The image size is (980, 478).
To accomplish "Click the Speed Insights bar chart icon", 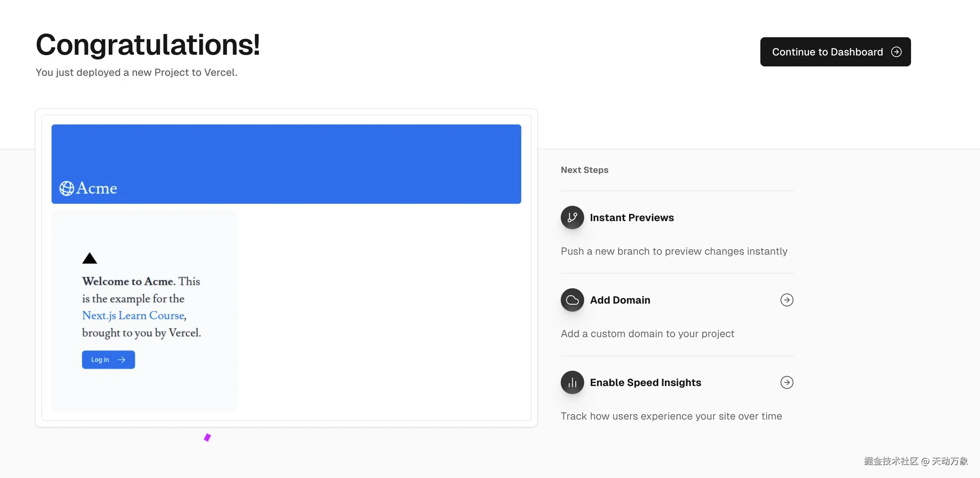I will 572,382.
